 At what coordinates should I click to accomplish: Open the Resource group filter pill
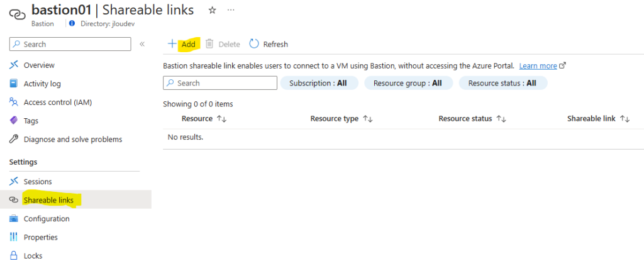pos(408,83)
